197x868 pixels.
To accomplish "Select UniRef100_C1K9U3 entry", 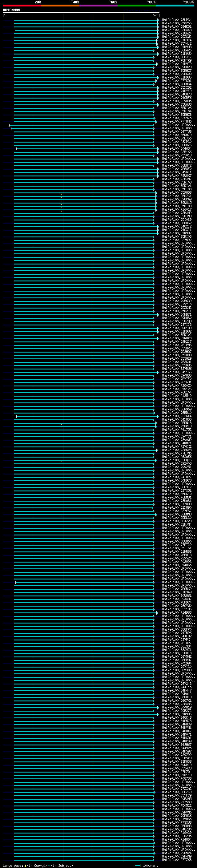I will click(177, 47).
